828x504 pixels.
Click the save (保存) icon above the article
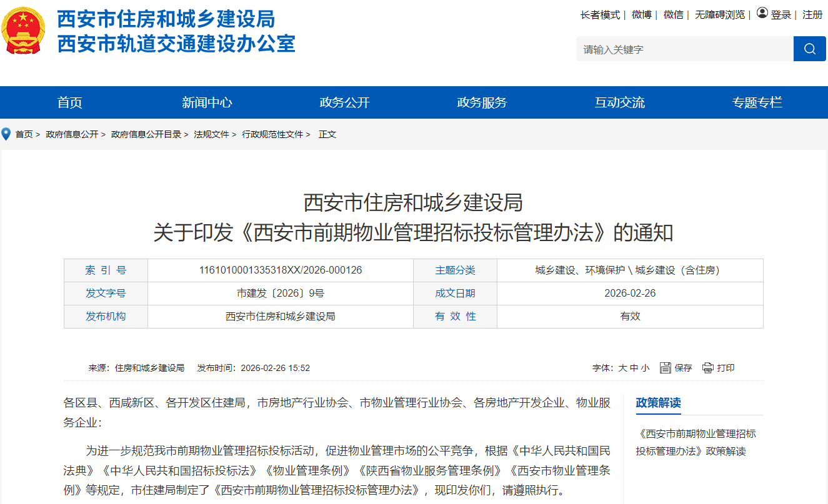point(664,368)
